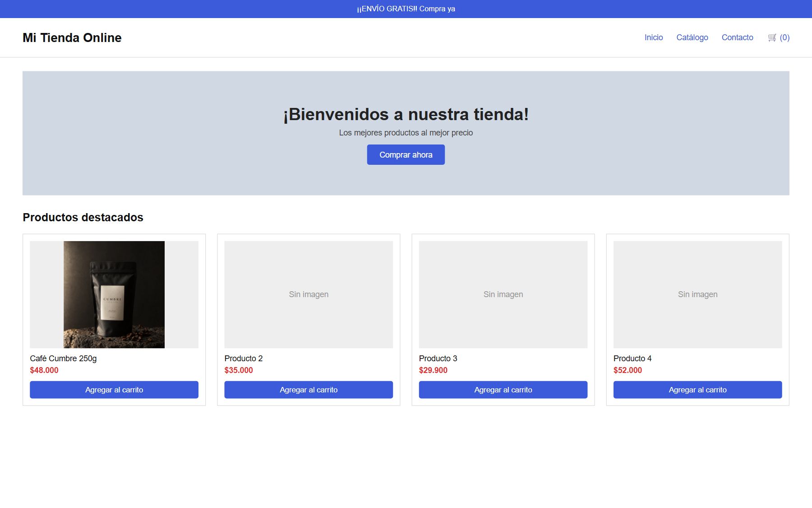Click the $52.000 price

tap(627, 370)
